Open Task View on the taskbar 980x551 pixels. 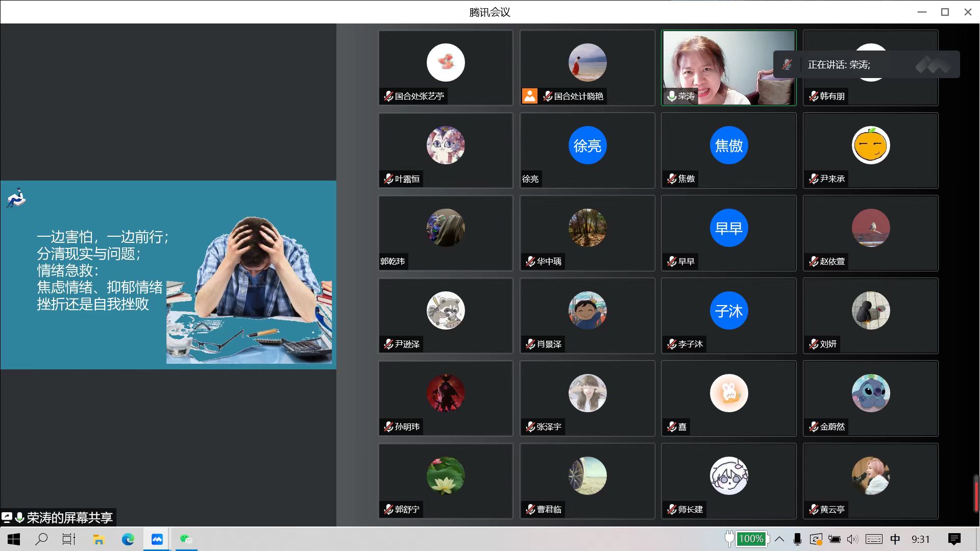[69, 539]
